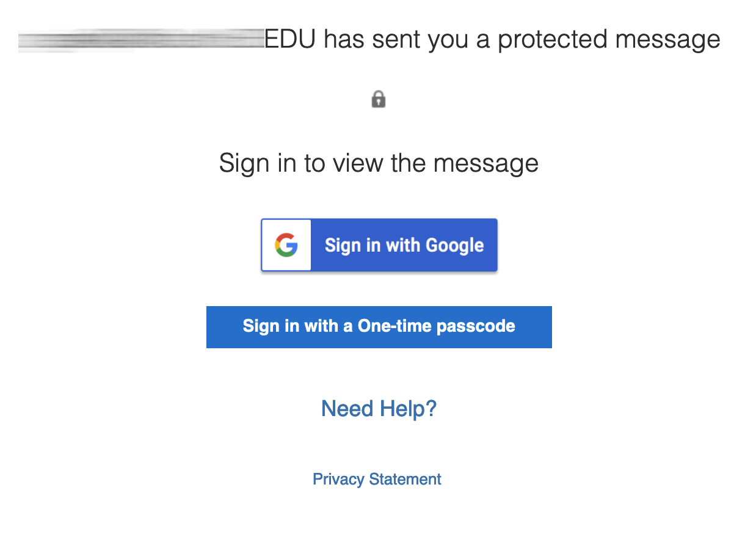Image resolution: width=756 pixels, height=534 pixels.
Task: Sign in with Google
Action: tap(379, 245)
